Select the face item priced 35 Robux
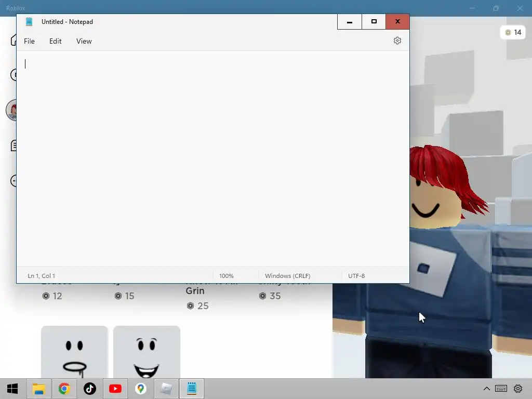Screen dimensions: 532x399 coord(270,296)
